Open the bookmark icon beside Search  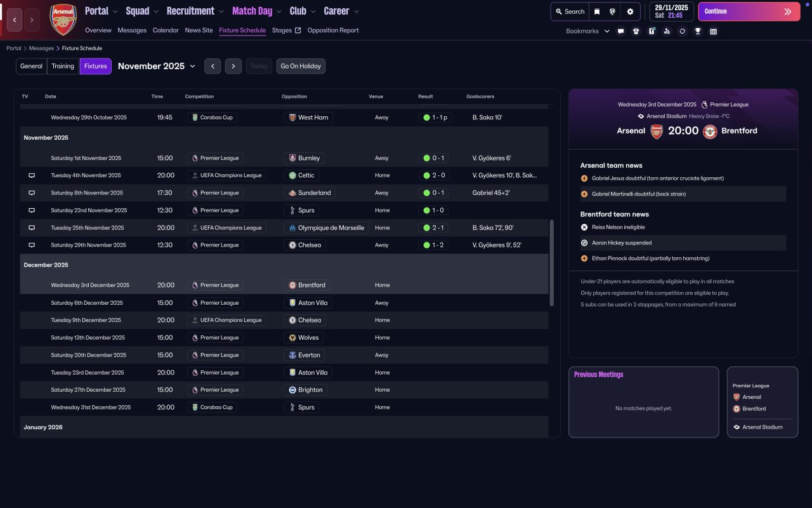(597, 11)
